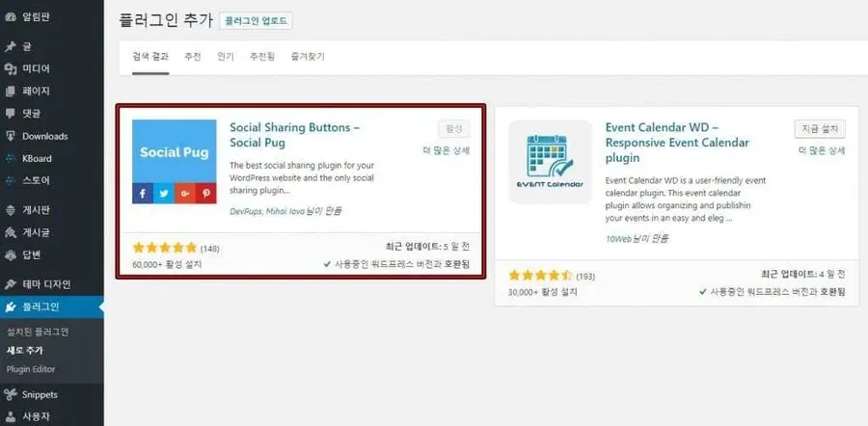Click the 60,000+ 활성 설치 text

pyautogui.click(x=167, y=264)
